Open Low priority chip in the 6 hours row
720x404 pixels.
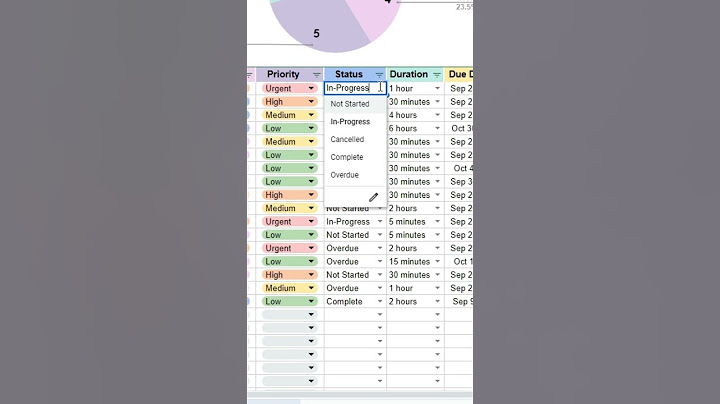(289, 128)
